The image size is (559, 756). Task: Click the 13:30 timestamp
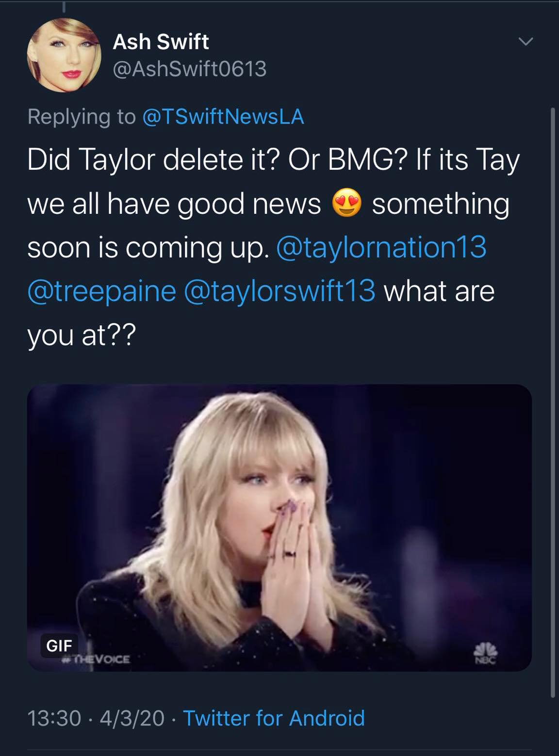pyautogui.click(x=54, y=718)
